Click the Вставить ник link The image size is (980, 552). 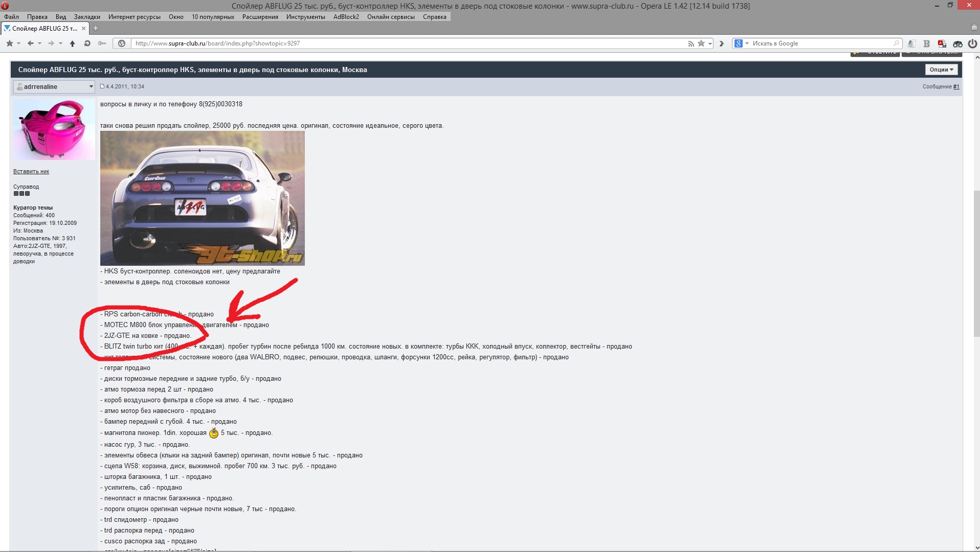coord(31,172)
